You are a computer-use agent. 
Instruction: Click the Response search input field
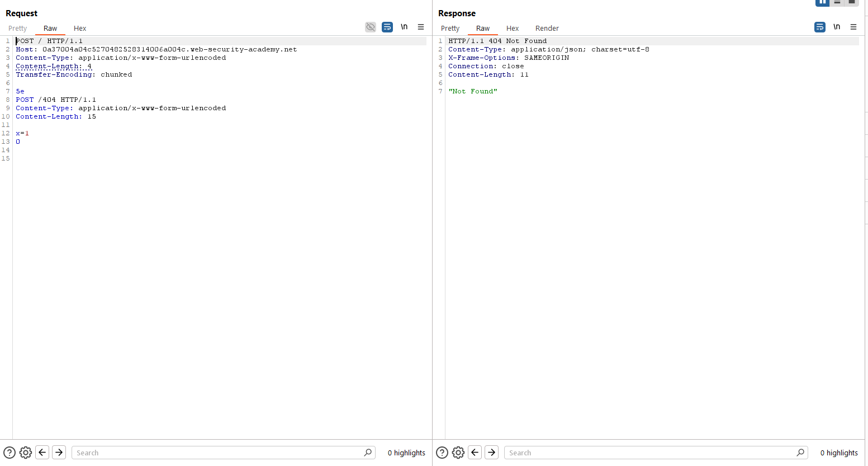point(651,453)
